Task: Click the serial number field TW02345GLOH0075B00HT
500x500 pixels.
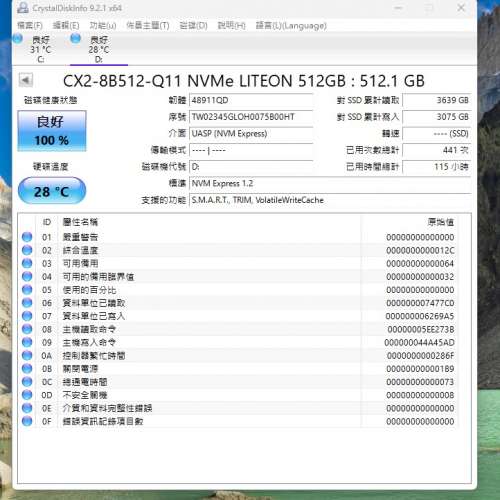Action: (251, 117)
